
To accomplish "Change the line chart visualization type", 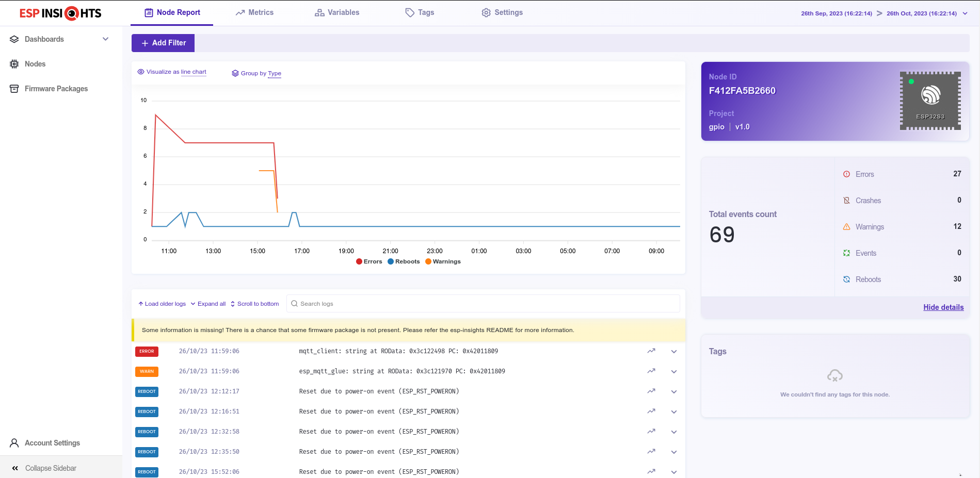I will 194,72.
